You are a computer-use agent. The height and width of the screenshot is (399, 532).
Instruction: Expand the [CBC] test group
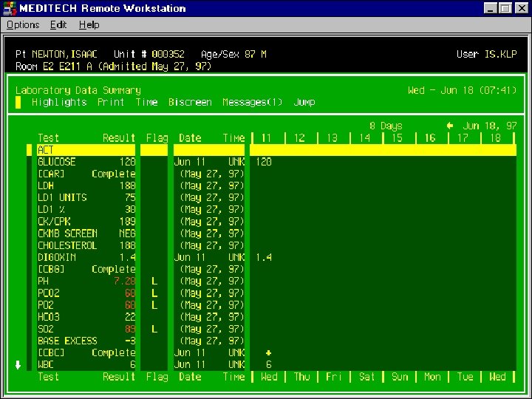[51, 352]
